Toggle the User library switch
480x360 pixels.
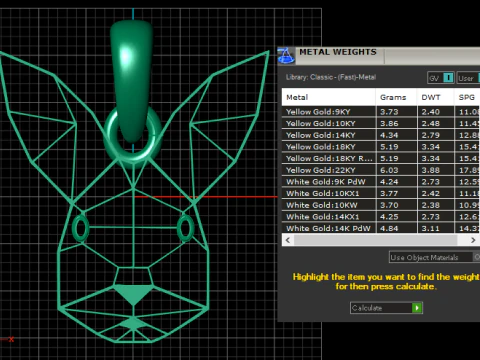click(x=468, y=78)
